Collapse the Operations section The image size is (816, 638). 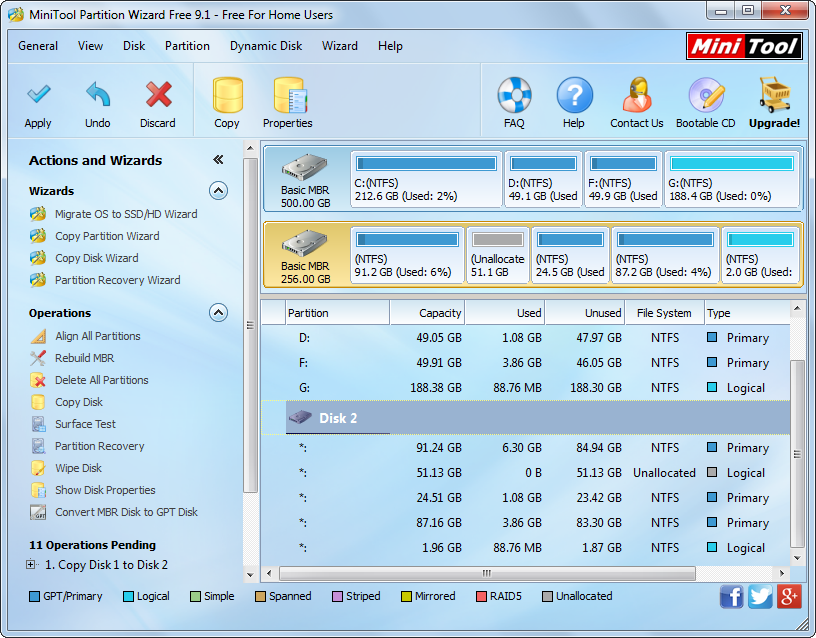[219, 313]
